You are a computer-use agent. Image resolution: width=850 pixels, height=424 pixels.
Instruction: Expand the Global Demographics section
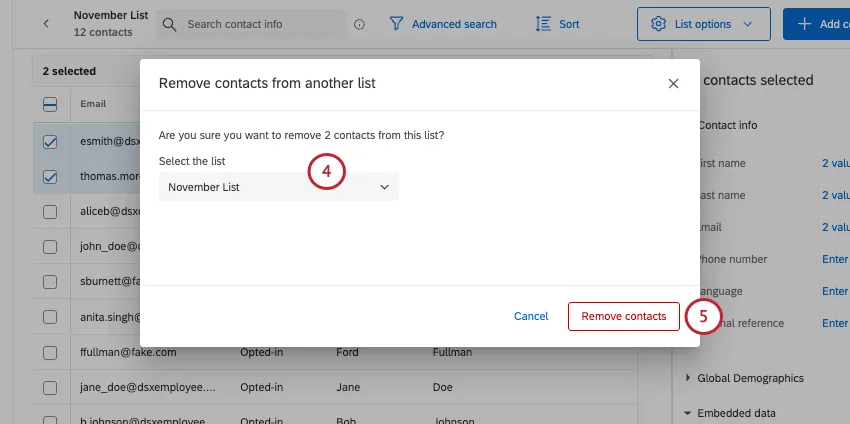688,378
